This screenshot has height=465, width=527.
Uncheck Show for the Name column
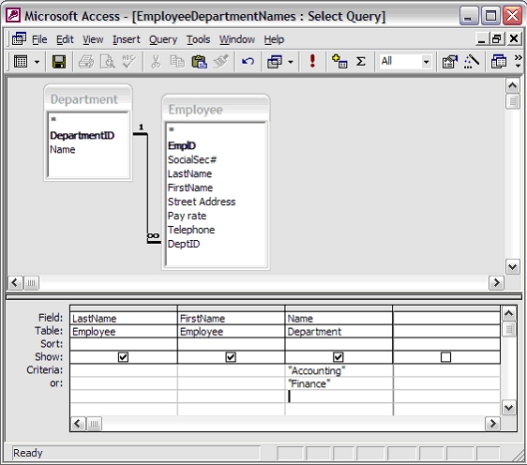point(338,357)
